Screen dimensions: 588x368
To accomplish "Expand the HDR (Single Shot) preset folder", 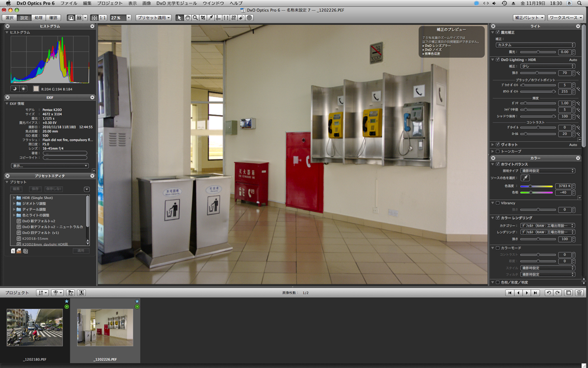I will point(14,198).
